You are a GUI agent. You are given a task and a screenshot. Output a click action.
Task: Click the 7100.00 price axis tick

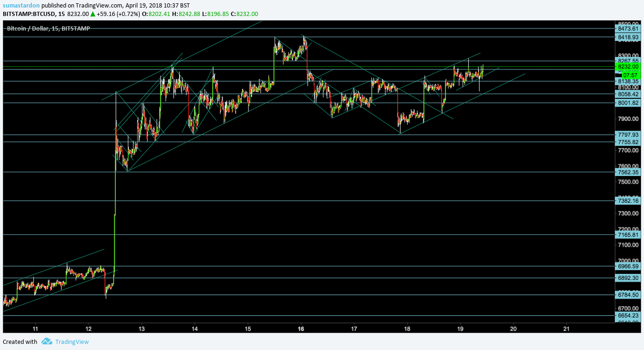pyautogui.click(x=628, y=245)
